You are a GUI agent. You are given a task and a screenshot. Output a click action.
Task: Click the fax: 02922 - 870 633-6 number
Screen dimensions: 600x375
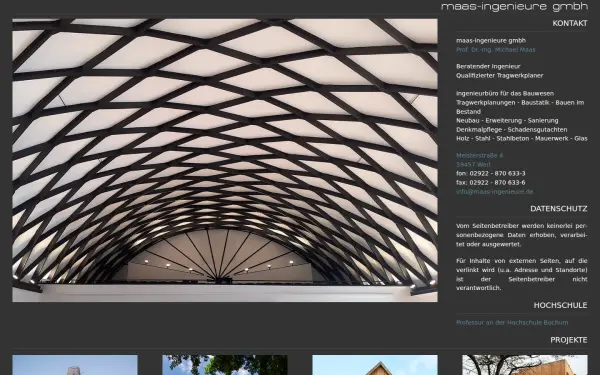[x=491, y=183]
